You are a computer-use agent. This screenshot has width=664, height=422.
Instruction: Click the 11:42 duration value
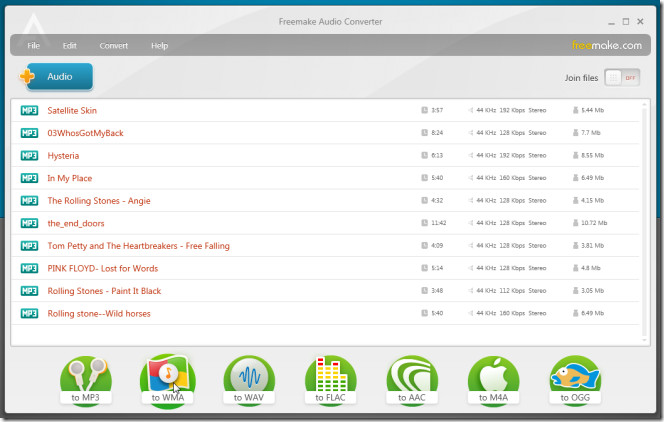point(438,223)
